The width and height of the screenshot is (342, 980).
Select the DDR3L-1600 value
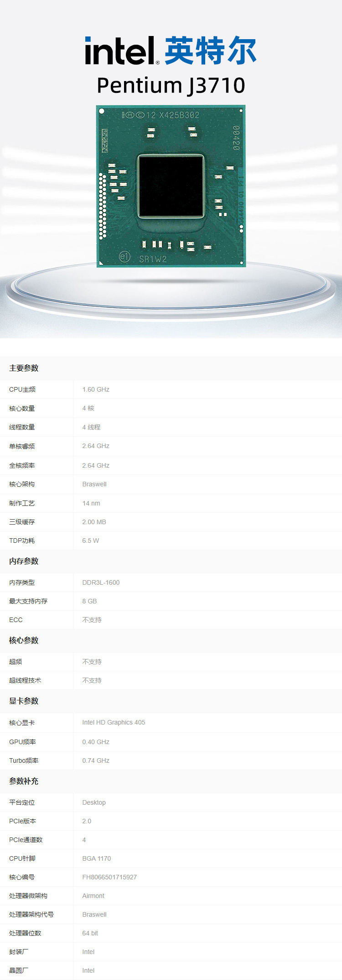(101, 582)
